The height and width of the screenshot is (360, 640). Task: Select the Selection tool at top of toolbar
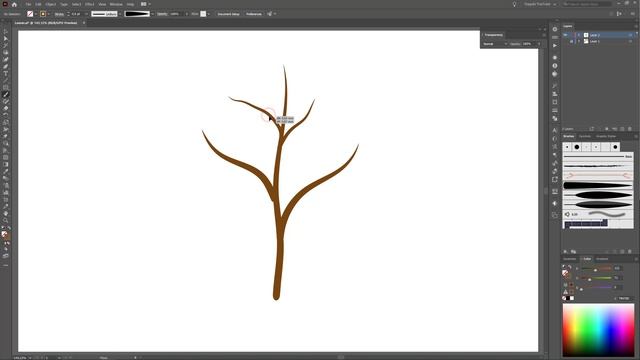(5, 31)
